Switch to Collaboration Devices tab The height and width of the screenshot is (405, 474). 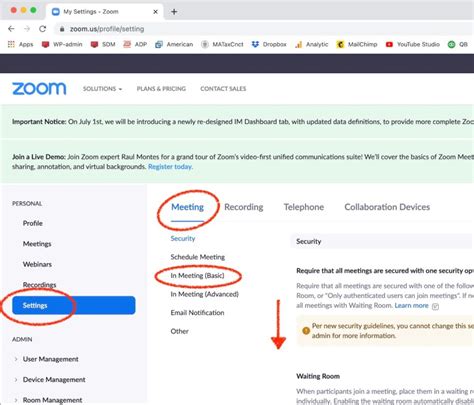[x=387, y=207]
